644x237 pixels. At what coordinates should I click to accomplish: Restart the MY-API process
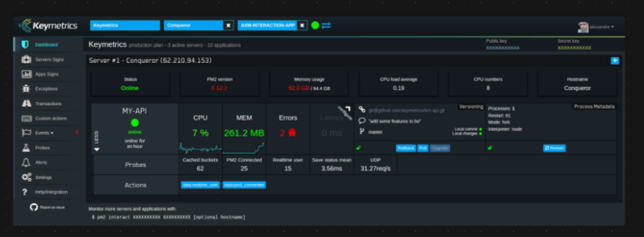point(554,148)
